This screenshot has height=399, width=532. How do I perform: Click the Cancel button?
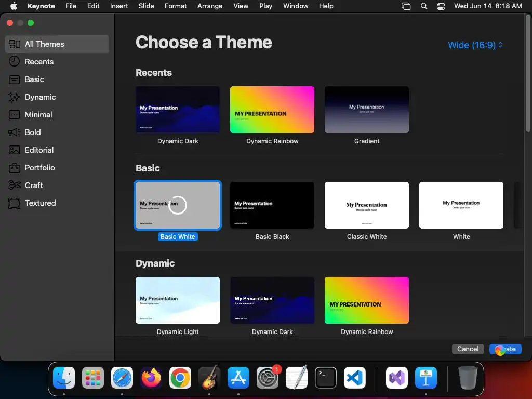click(468, 349)
